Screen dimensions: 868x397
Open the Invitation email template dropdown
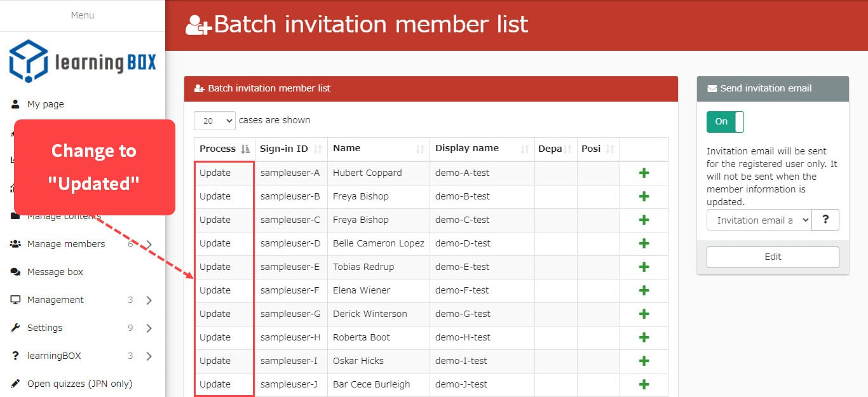pos(759,220)
